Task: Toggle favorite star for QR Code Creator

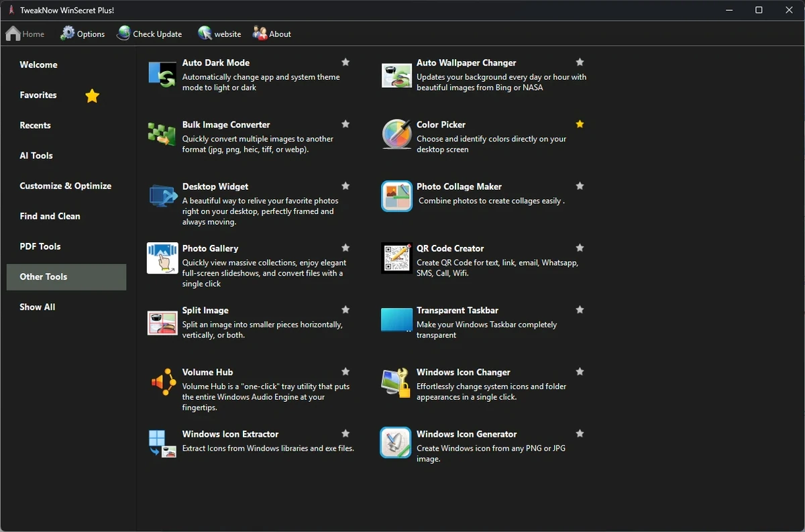Action: point(580,248)
